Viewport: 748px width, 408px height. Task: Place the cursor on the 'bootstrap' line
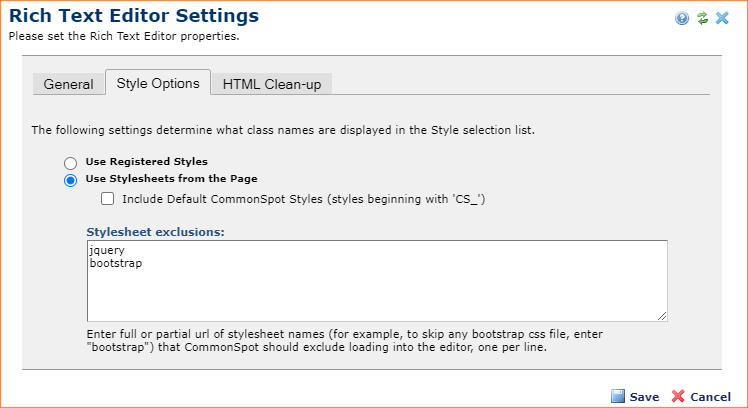pos(116,263)
